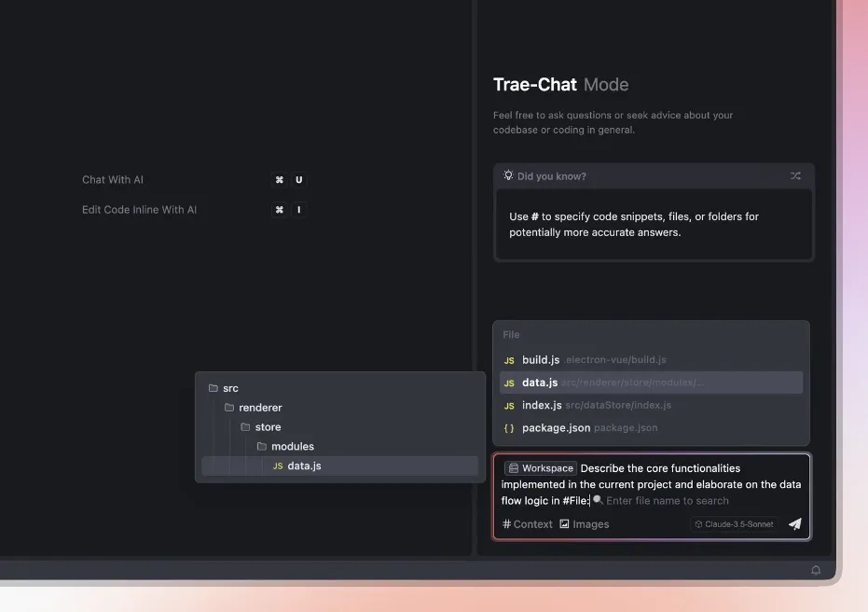
Task: Open the Claude-3.5-Sonnet model selector
Action: (x=734, y=524)
